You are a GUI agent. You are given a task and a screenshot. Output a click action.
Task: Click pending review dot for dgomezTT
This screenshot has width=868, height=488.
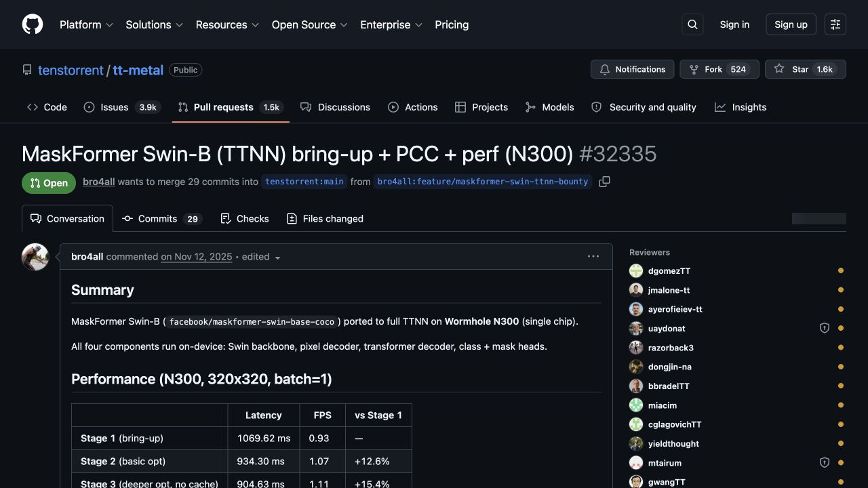(x=841, y=271)
